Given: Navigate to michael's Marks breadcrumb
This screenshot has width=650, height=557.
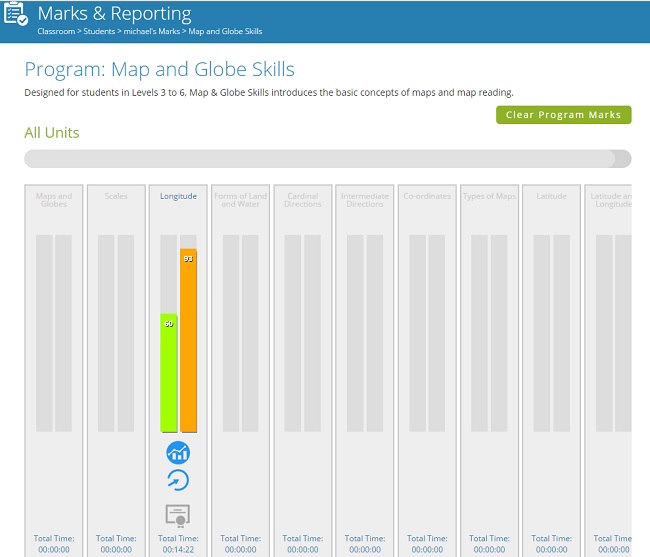Looking at the screenshot, I should point(154,31).
